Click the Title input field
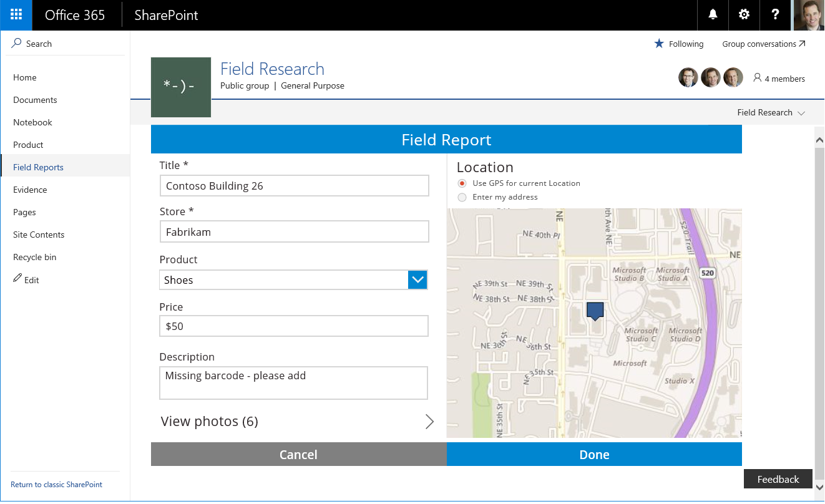The image size is (825, 504). point(294,186)
